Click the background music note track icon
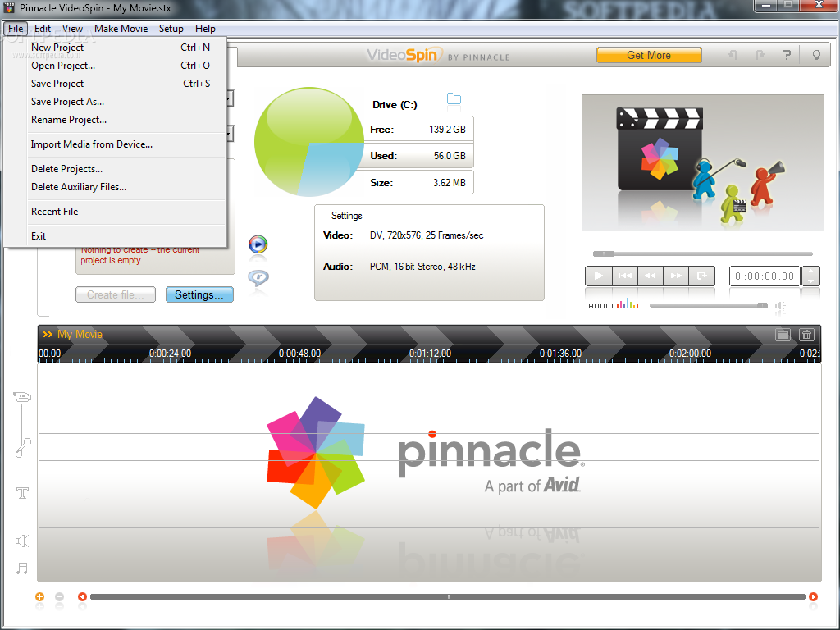Viewport: 840px width, 630px height. pyautogui.click(x=22, y=568)
